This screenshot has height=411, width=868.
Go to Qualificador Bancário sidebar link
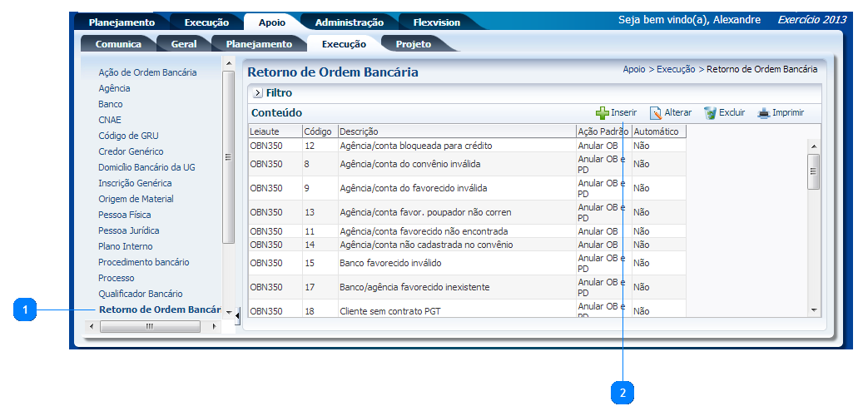click(140, 294)
